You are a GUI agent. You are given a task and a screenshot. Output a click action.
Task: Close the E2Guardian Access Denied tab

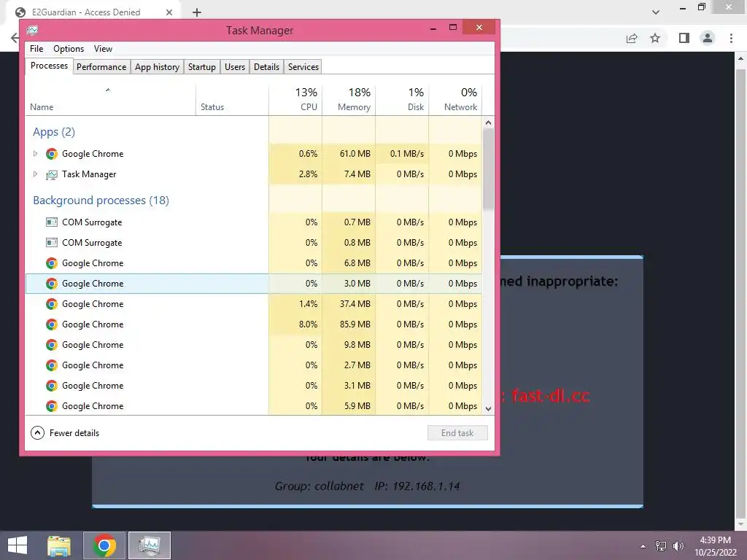point(169,12)
